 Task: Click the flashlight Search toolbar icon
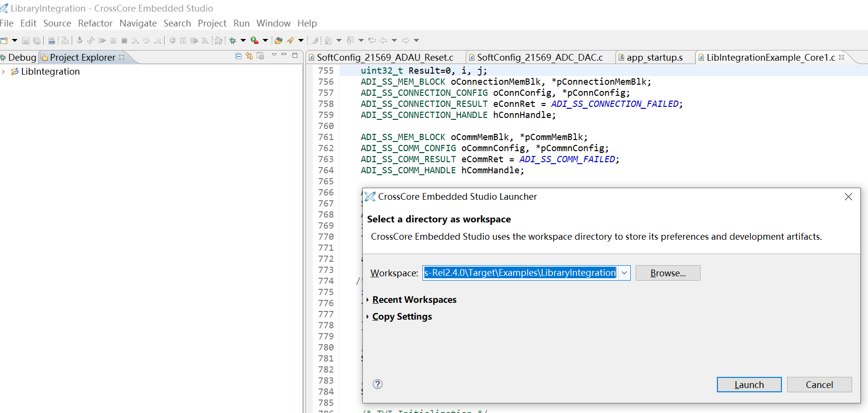(291, 40)
